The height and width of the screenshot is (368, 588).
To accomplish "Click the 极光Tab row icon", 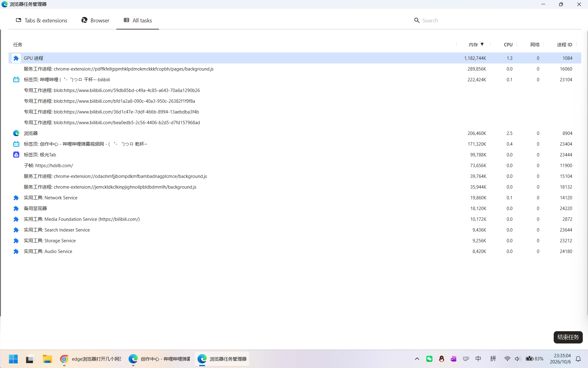I will pos(16,155).
